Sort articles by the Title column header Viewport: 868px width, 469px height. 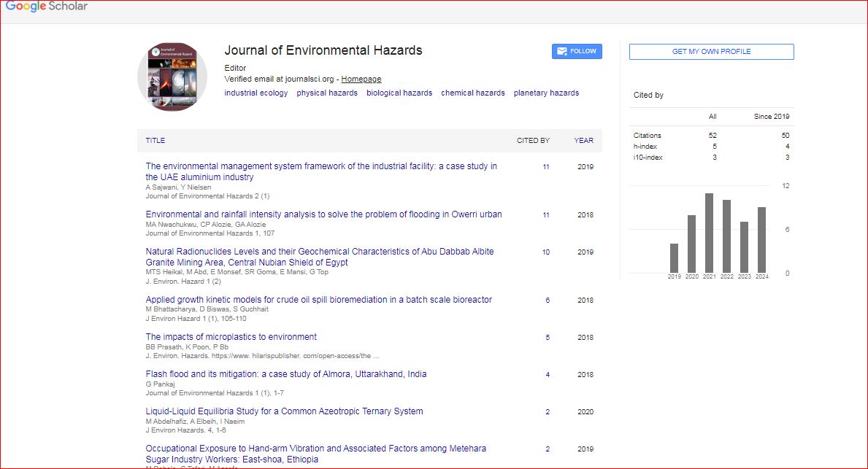coord(155,140)
